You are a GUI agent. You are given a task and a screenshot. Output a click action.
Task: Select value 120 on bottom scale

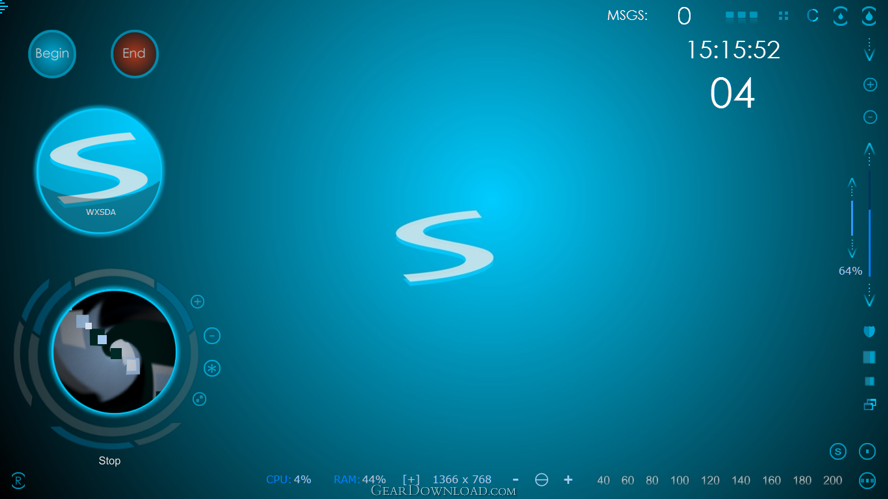coord(710,480)
